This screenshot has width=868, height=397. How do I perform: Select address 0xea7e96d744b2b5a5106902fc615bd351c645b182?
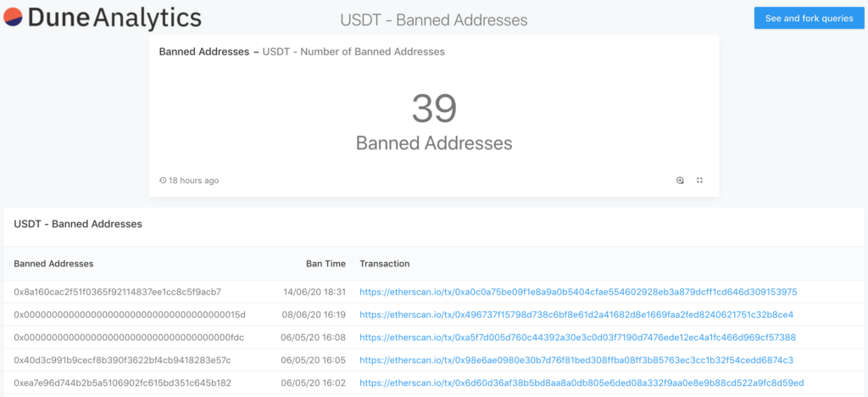coord(122,383)
